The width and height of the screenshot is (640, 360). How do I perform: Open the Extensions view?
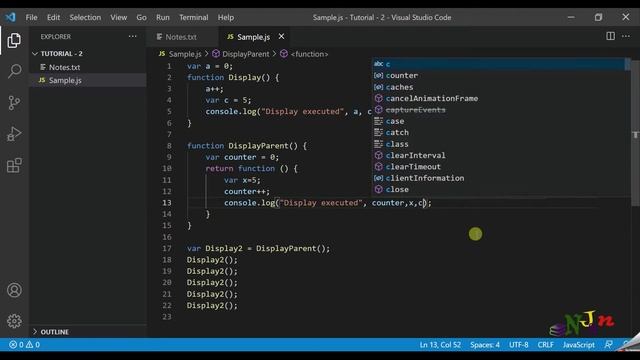point(14,165)
